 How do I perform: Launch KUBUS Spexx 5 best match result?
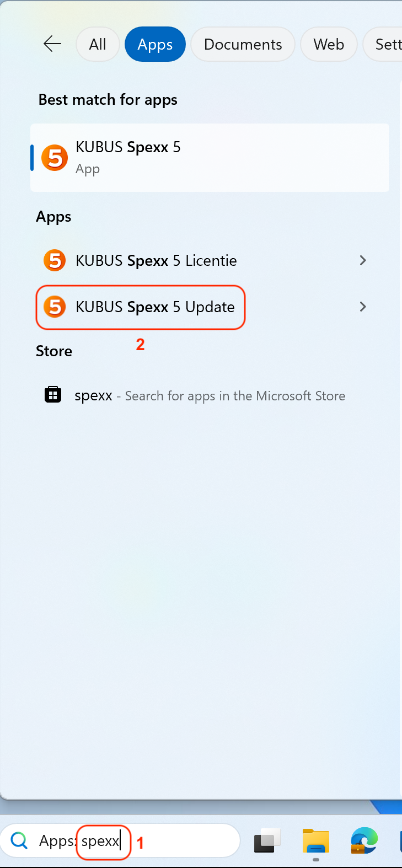[210, 158]
